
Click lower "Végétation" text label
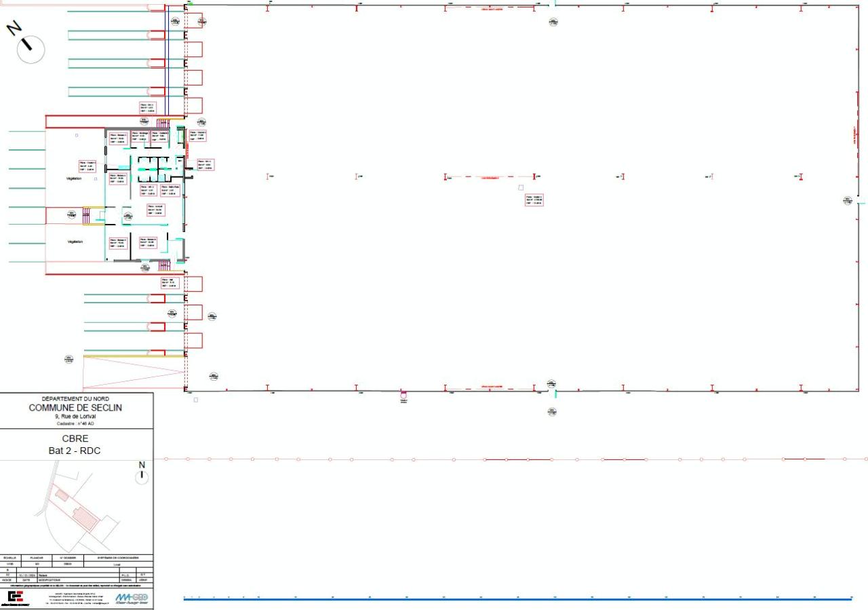tap(75, 242)
